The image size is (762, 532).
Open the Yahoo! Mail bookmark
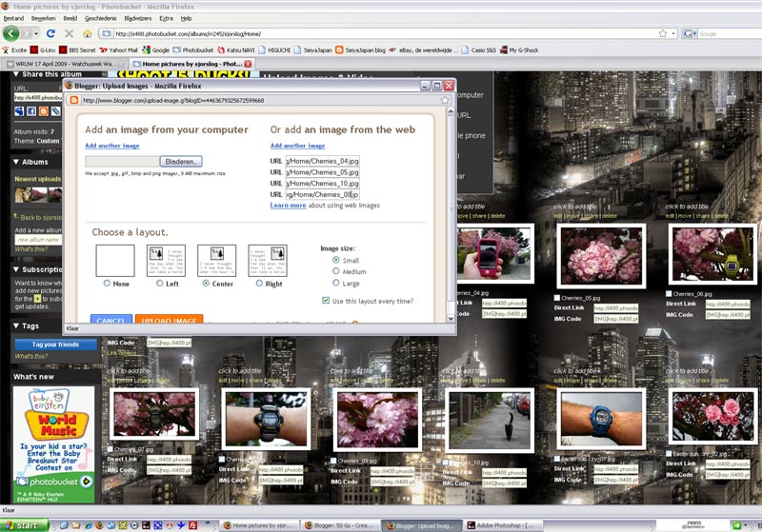118,50
